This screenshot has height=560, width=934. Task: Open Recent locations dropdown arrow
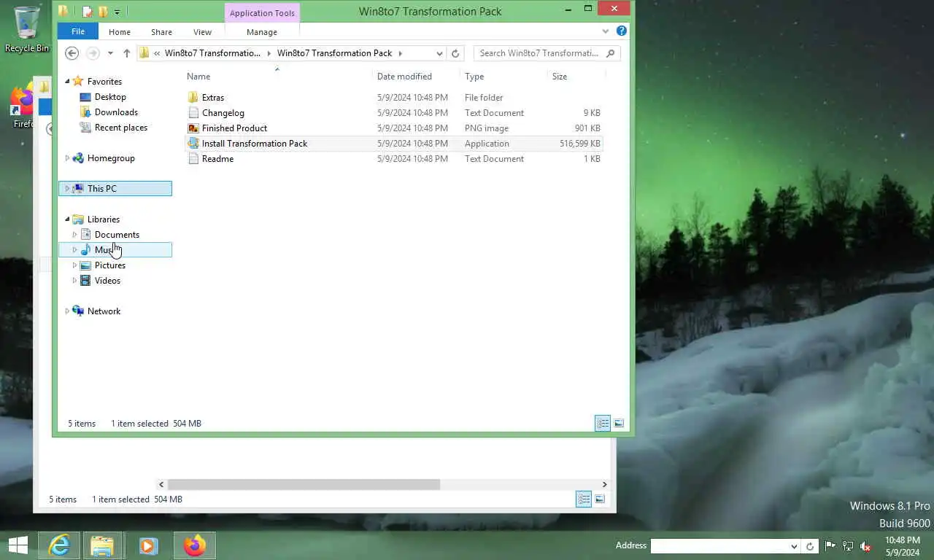110,53
